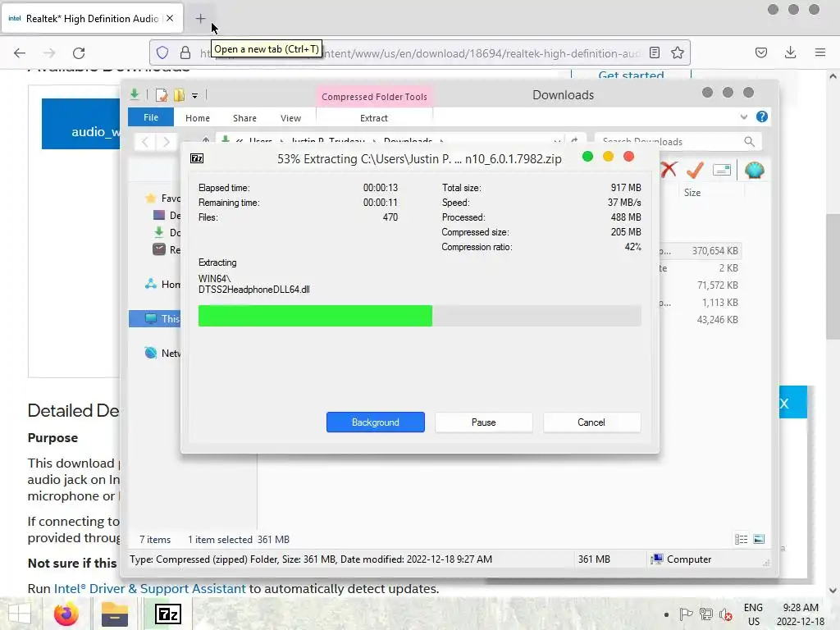Open 7-Zip from taskbar
840x630 pixels.
pyautogui.click(x=167, y=614)
